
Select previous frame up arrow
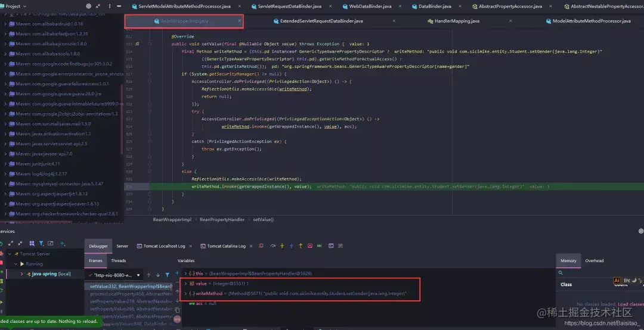coord(148,275)
